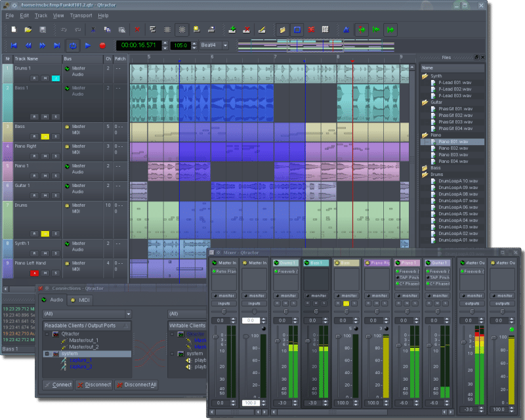Unmute the Bass MIDI track in the track list

[45, 136]
